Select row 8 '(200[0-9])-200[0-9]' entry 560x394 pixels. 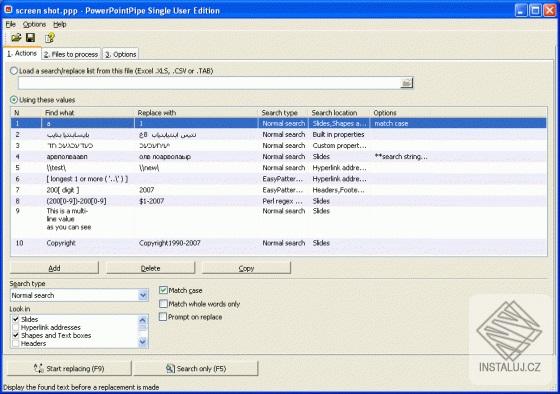(279, 201)
